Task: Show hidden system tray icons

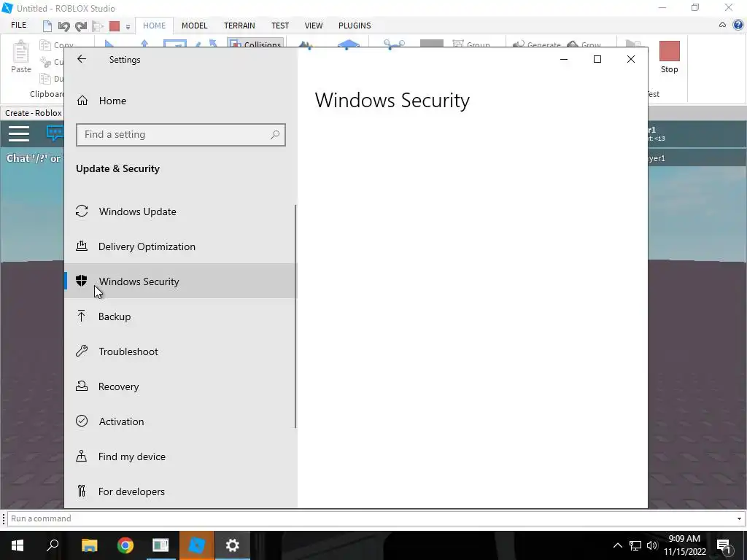Action: tap(617, 545)
